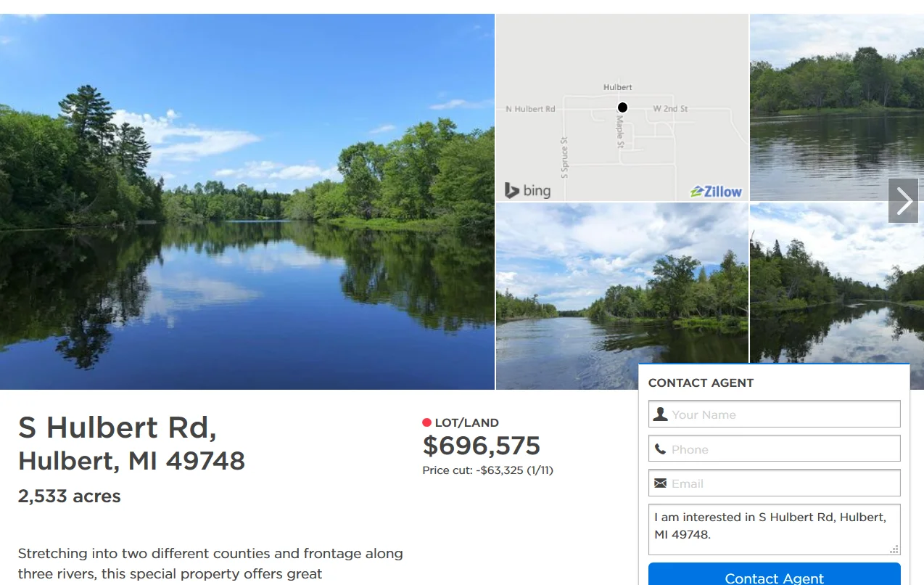Click the Email input field
The width and height of the screenshot is (924, 585).
[774, 483]
